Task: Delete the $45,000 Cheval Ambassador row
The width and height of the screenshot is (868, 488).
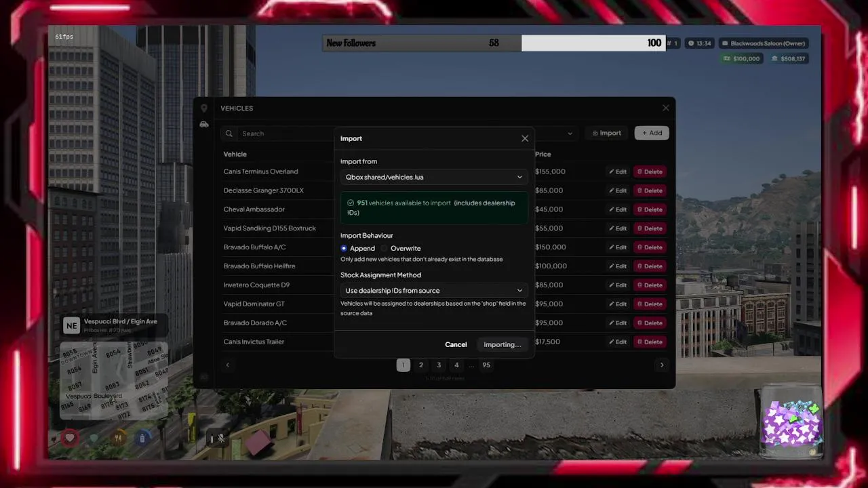Action: (650, 209)
